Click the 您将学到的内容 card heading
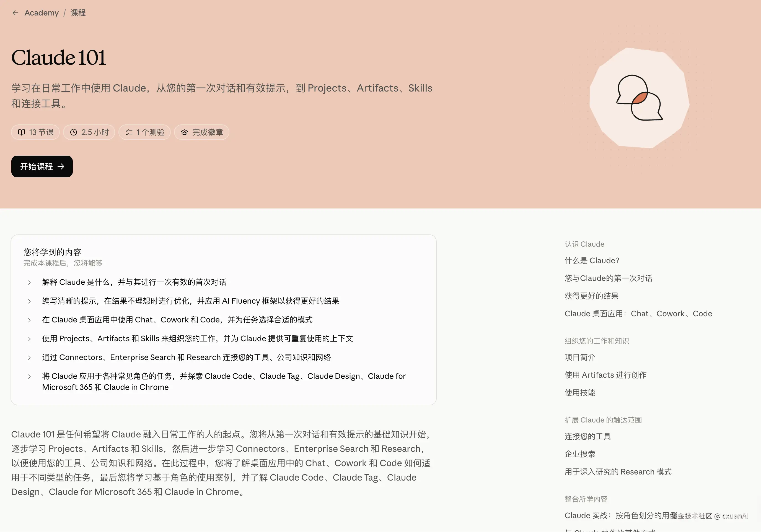This screenshot has height=532, width=761. coord(52,252)
